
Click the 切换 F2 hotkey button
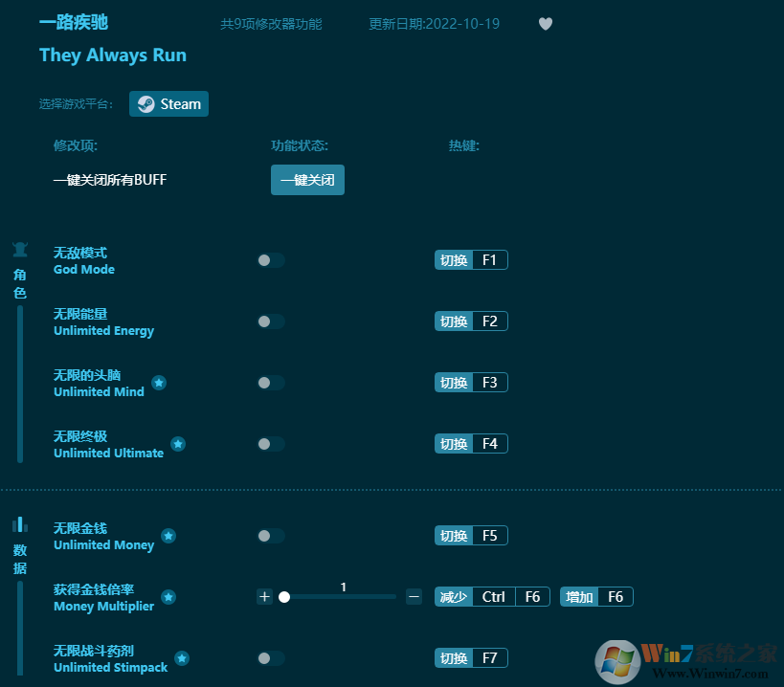(471, 321)
